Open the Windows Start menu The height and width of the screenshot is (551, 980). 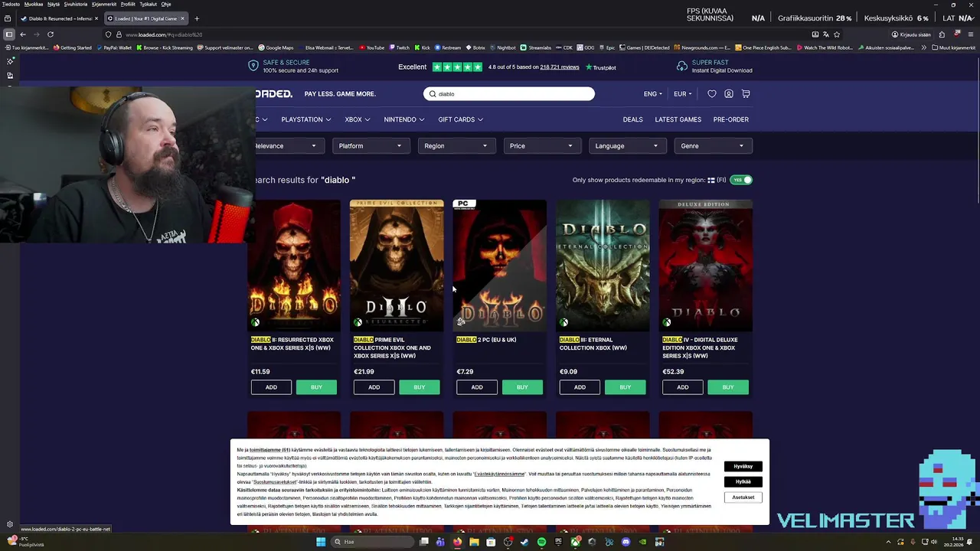321,542
